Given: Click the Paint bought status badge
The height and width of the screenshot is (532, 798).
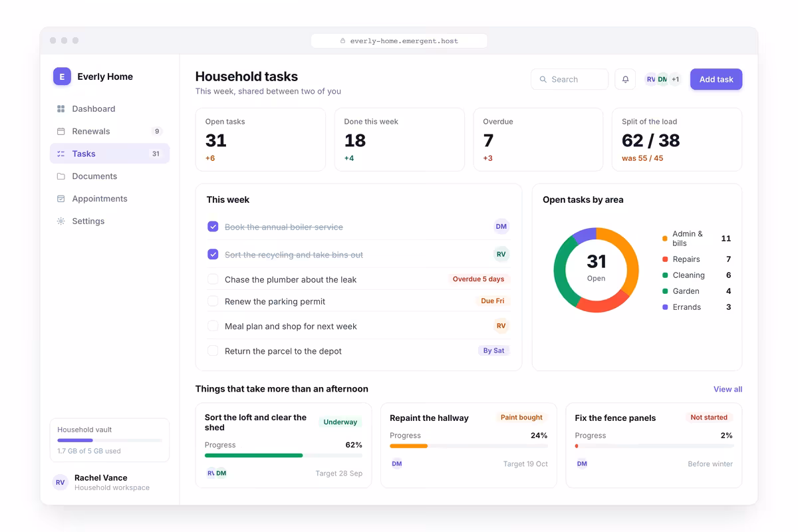Looking at the screenshot, I should pos(521,418).
